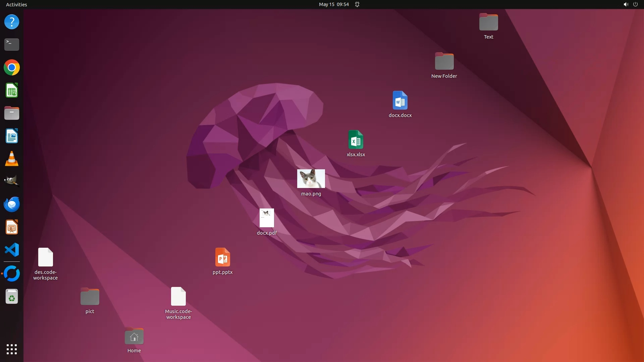Launch LibreOffice Impress from the dock

tap(12, 227)
